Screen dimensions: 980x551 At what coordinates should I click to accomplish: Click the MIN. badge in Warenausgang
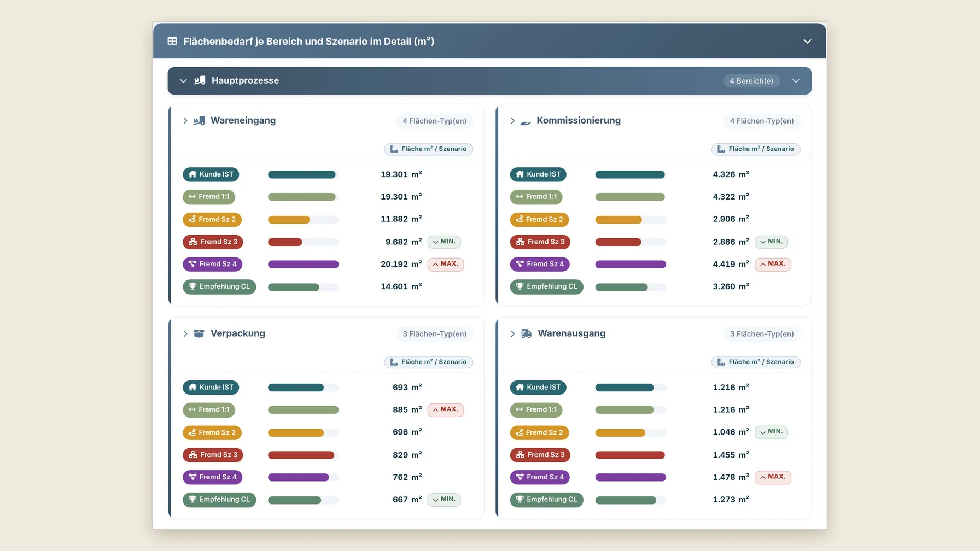(x=771, y=432)
